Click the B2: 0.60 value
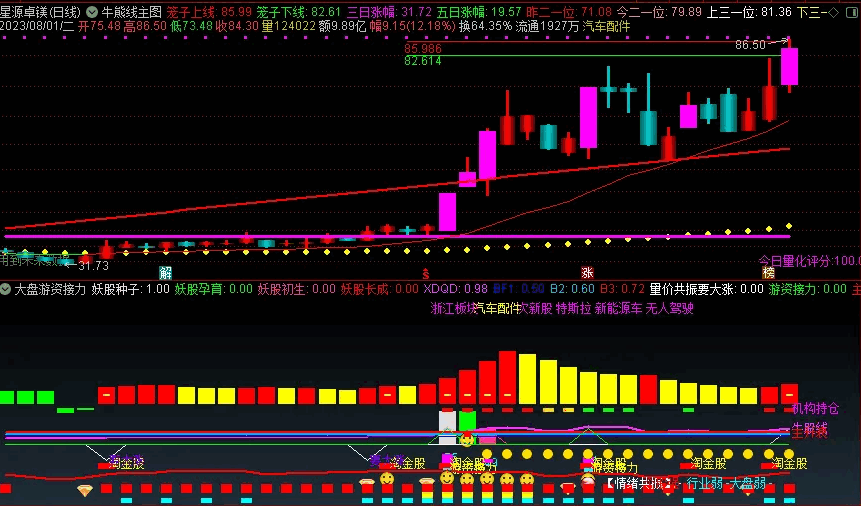This screenshot has width=861, height=506. 572,289
